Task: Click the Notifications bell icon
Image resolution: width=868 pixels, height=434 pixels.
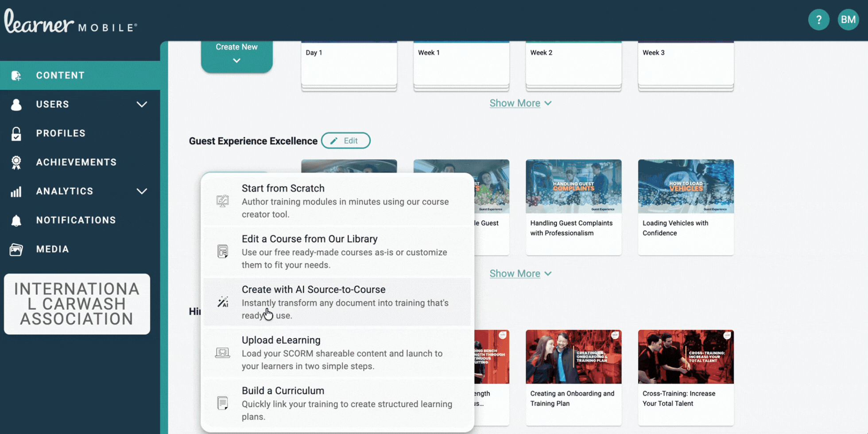Action: 16,220
